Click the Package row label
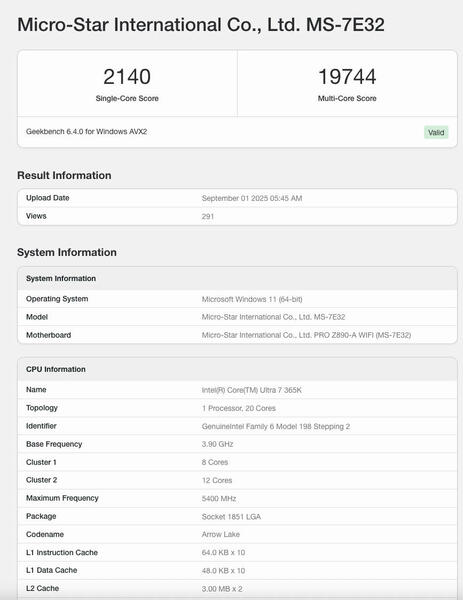This screenshot has height=600, width=463. 41,516
